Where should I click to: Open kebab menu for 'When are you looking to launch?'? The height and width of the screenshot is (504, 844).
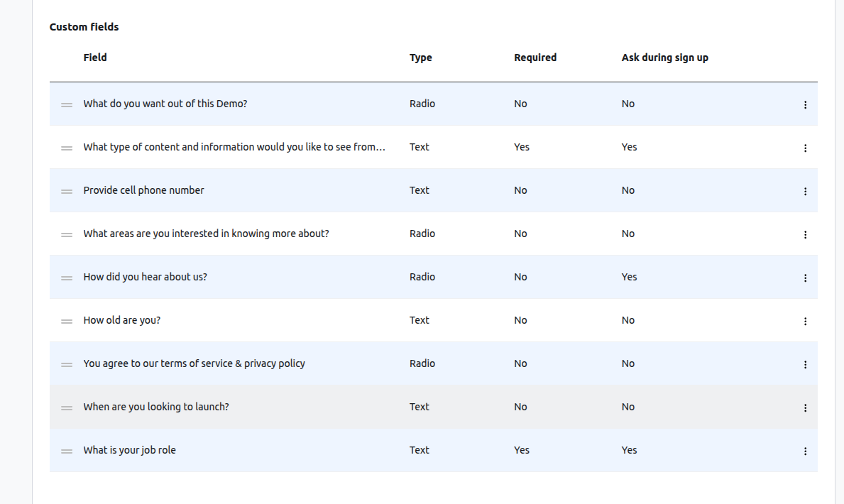805,408
